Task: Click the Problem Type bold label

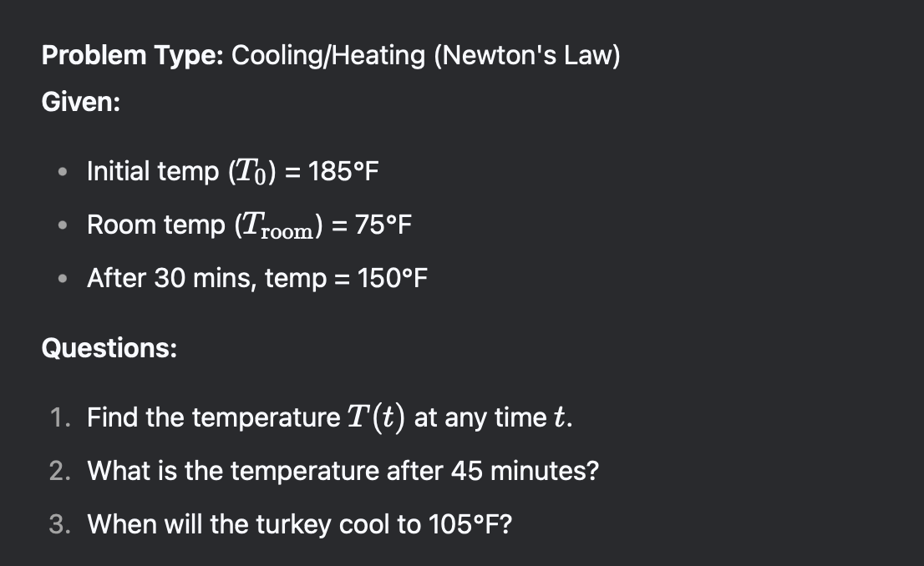Action: click(x=133, y=55)
